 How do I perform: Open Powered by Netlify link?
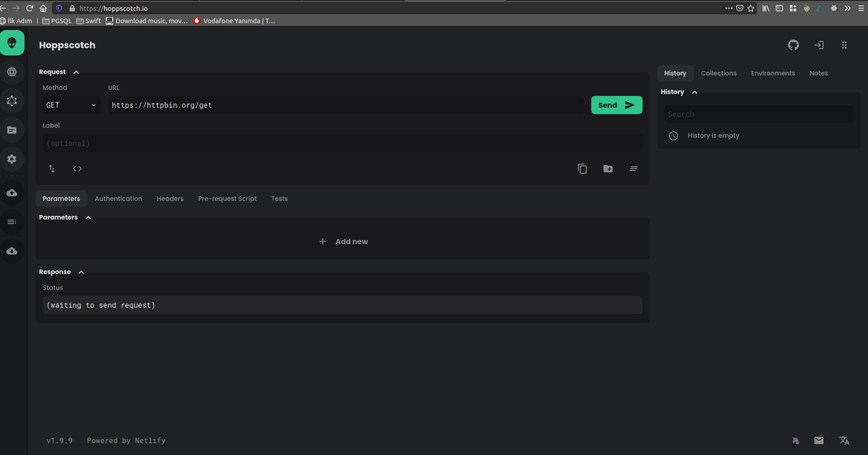126,440
